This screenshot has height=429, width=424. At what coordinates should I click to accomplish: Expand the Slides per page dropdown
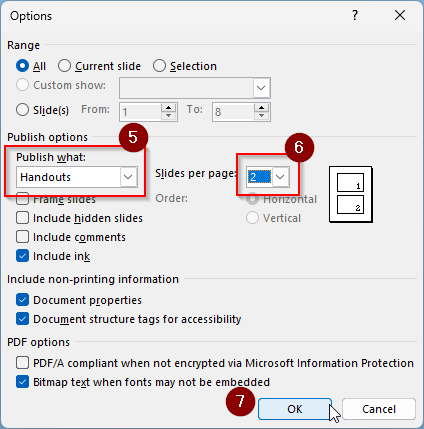click(280, 177)
